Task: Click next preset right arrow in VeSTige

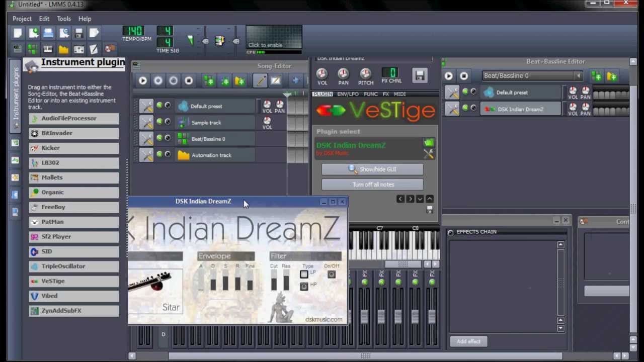Action: [x=410, y=199]
